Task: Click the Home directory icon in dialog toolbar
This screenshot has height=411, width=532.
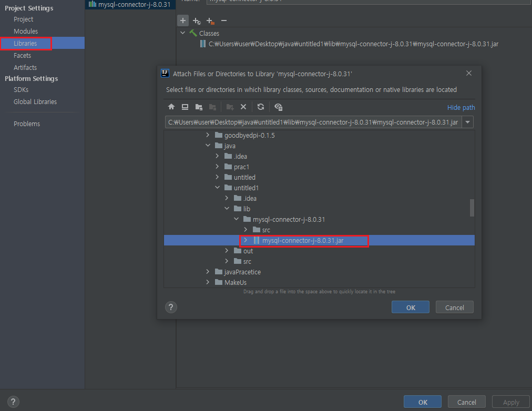Action: tap(171, 107)
